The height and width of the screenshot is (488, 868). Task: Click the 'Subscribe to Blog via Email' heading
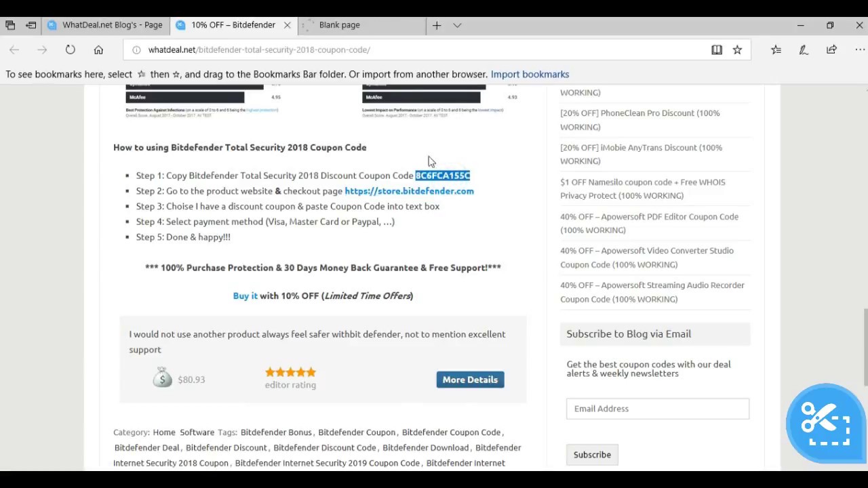629,334
